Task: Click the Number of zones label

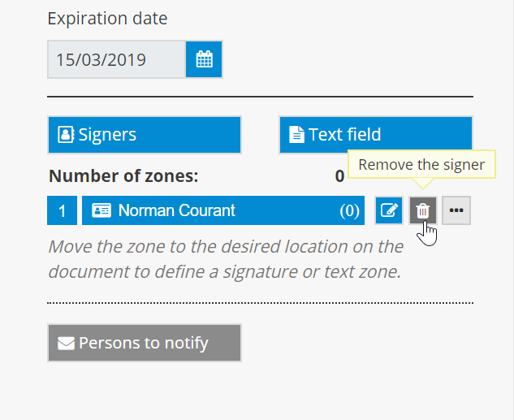Action: [123, 176]
